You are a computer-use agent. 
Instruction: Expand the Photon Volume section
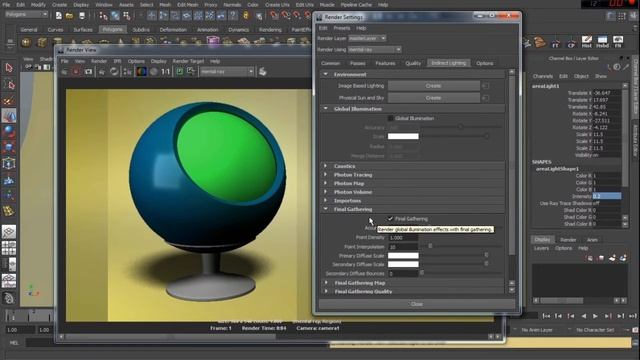pyautogui.click(x=326, y=192)
